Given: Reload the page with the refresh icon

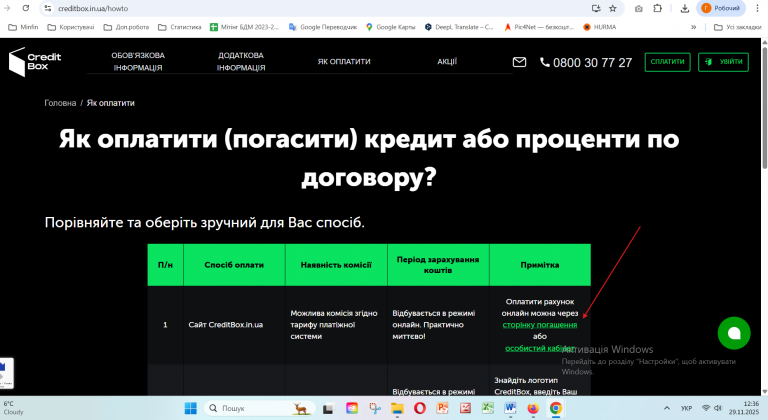Looking at the screenshot, I should 26,8.
